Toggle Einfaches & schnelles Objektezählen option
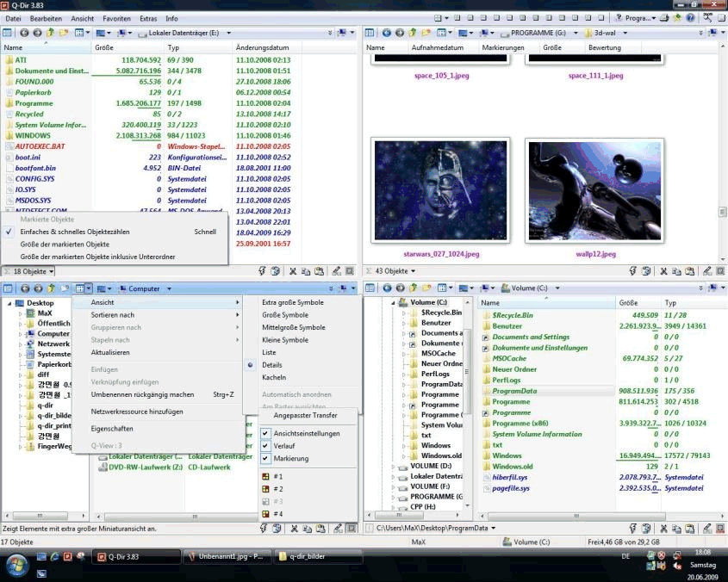 coord(115,232)
